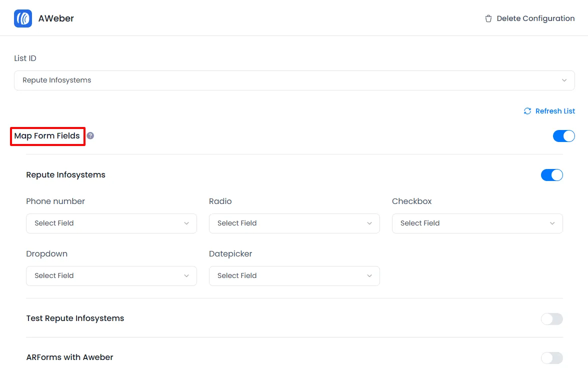Expand the Datepicker Select Field dropdown
Viewport: 588px width, 374px height.
point(294,276)
